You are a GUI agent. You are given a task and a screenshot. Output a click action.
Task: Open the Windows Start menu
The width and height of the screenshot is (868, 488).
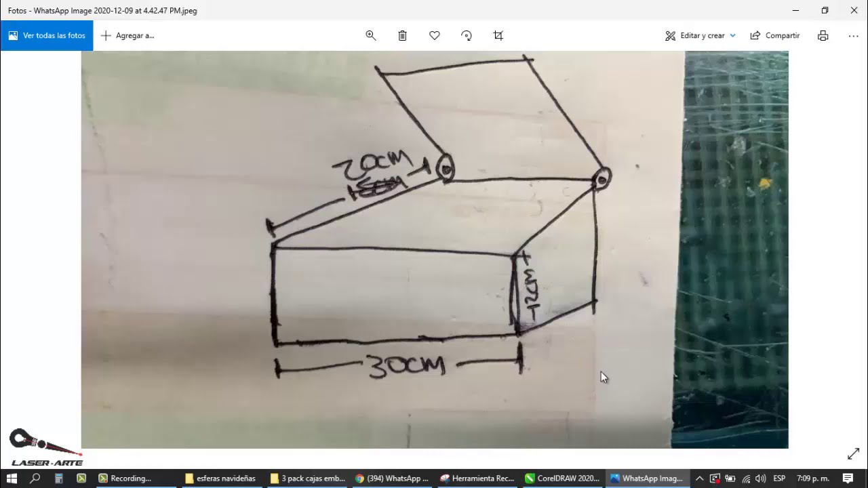(12, 478)
